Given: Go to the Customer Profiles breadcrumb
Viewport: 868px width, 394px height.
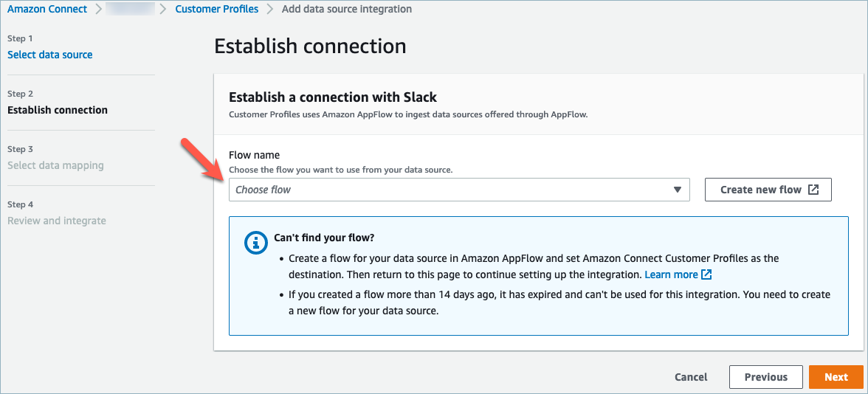Looking at the screenshot, I should 217,10.
